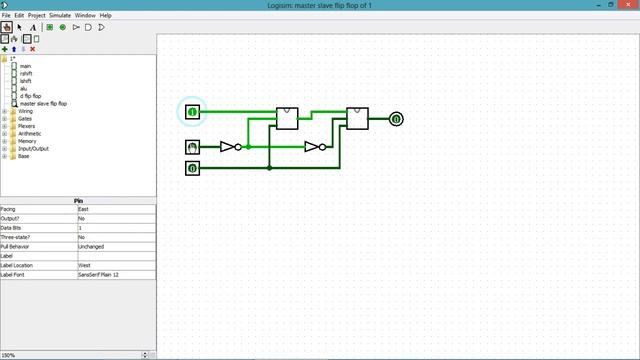Image resolution: width=640 pixels, height=360 pixels.
Task: Adjust the zoom level stepper at 100%
Action: coord(145,355)
